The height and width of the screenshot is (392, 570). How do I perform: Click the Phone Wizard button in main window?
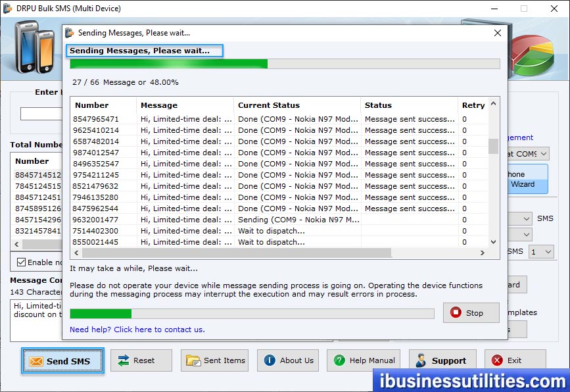[527, 179]
